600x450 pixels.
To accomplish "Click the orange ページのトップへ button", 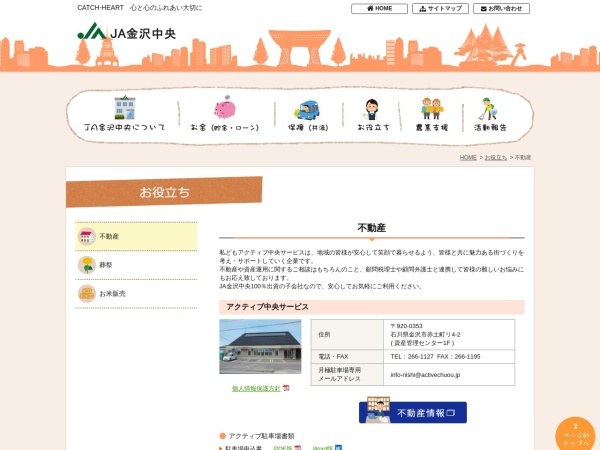I will [575, 434].
